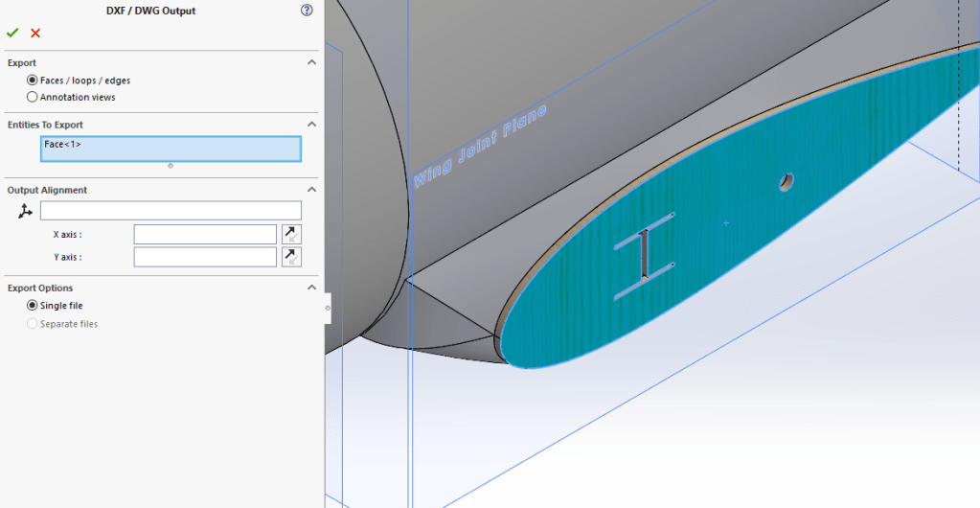980x508 pixels.
Task: Click the Output Alignment coordinate system icon
Action: pos(25,211)
